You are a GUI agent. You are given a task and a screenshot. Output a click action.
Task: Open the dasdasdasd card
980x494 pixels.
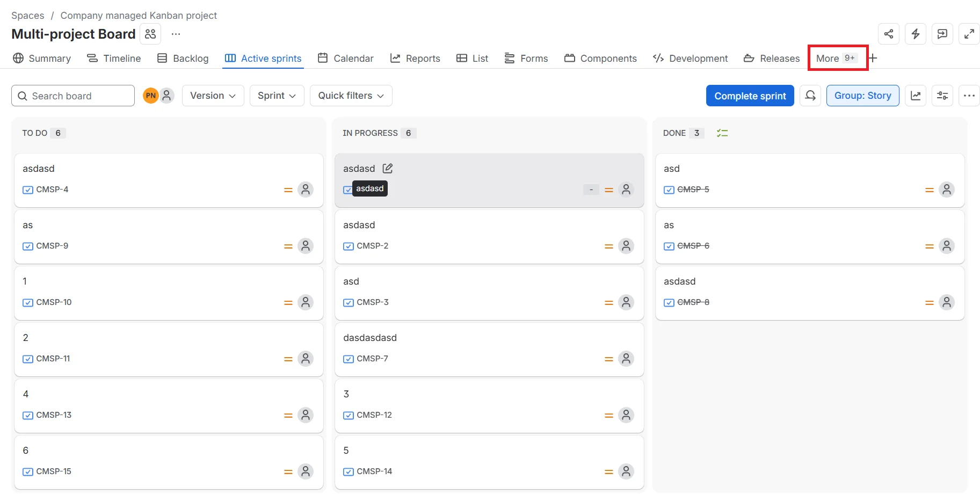click(x=489, y=350)
